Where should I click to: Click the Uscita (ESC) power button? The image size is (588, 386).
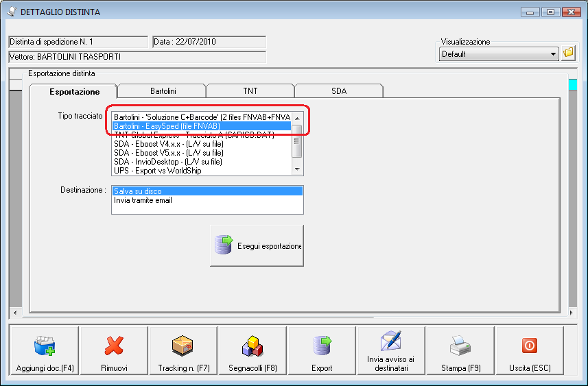coord(530,350)
